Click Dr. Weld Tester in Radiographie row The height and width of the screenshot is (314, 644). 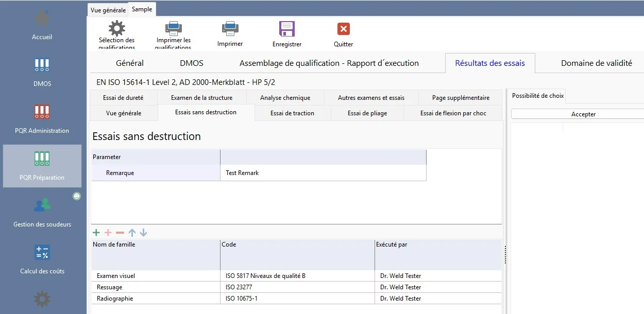[x=438, y=299]
